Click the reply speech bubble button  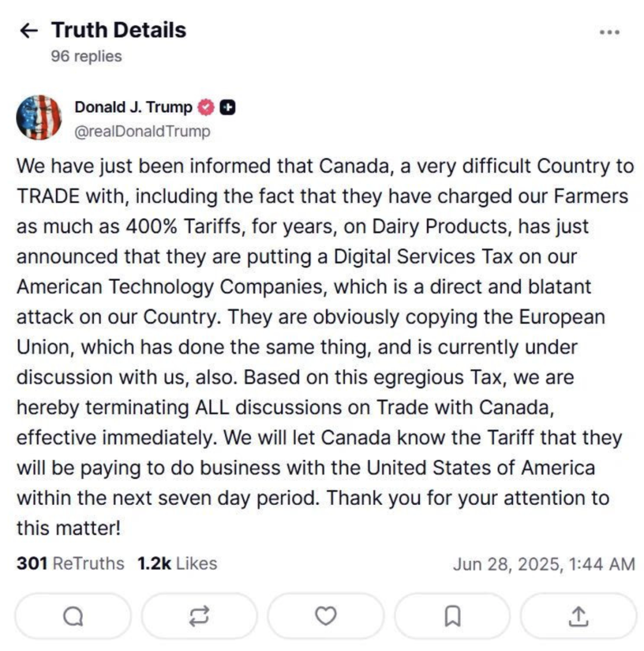(73, 616)
